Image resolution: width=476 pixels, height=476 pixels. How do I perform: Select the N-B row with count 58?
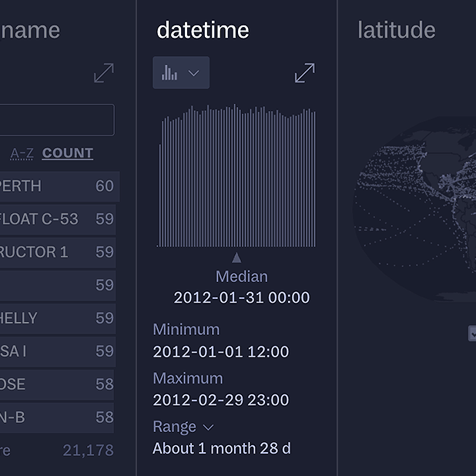[x=57, y=417]
